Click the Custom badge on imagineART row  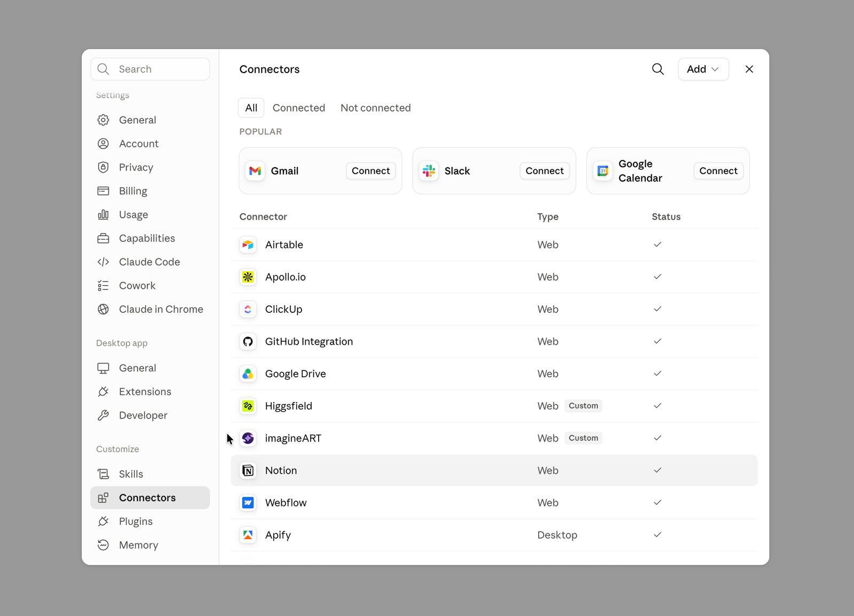583,438
